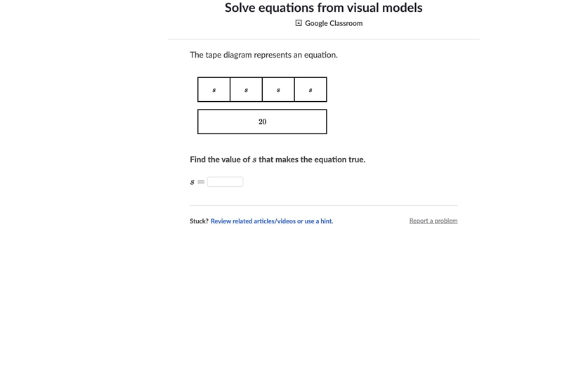Image resolution: width=562 pixels, height=392 pixels.
Task: Click the italic s variable within the question sentence
Action: pyautogui.click(x=254, y=159)
